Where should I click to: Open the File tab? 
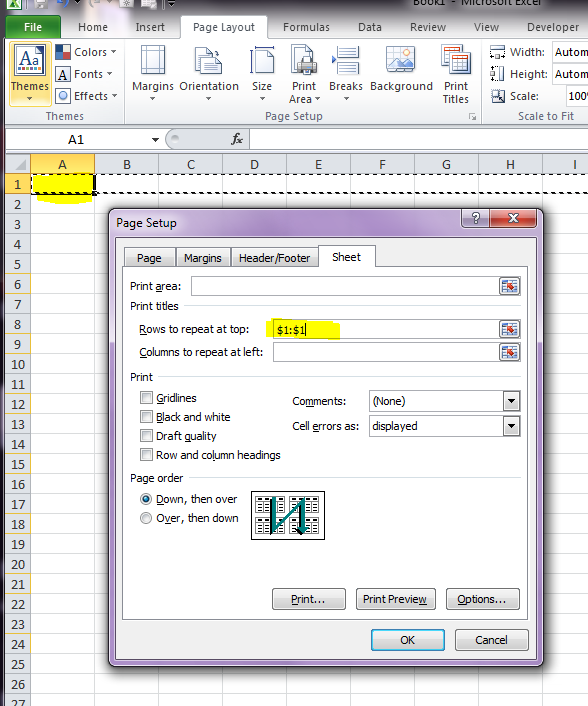tap(33, 27)
